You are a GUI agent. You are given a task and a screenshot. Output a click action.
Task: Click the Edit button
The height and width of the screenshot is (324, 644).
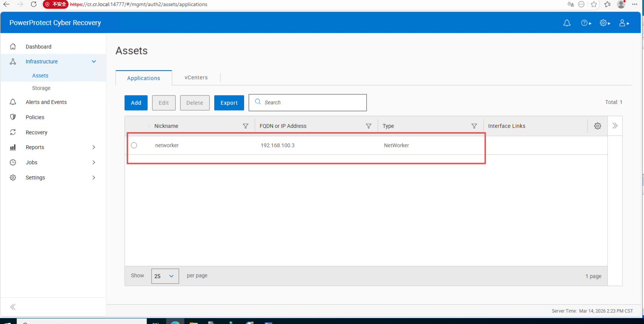(x=164, y=103)
